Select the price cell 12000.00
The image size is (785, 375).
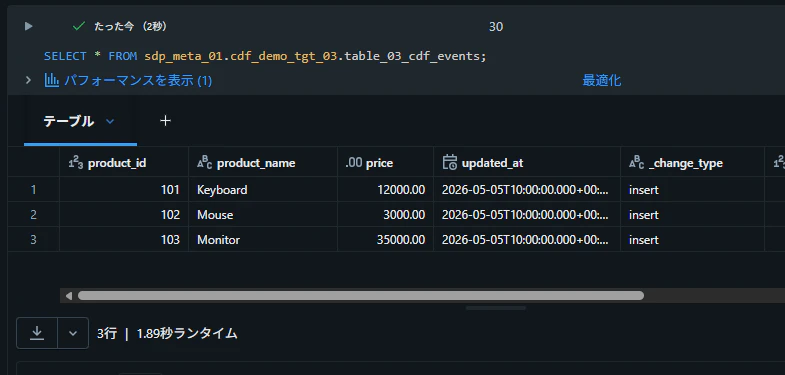(385, 189)
